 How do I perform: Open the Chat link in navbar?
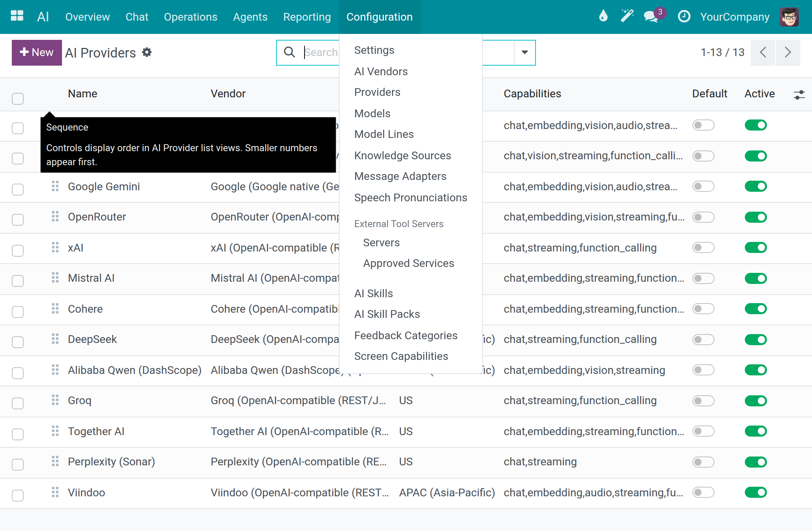tap(137, 17)
